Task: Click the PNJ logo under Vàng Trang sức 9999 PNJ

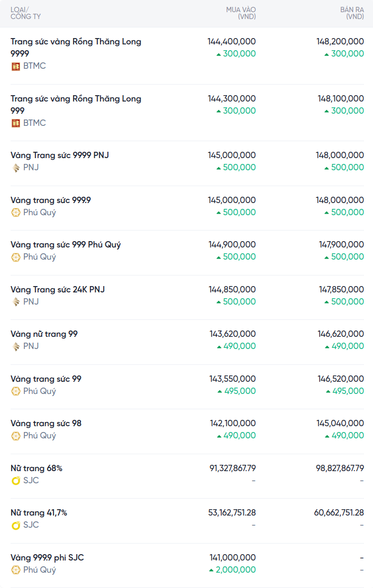Action: pyautogui.click(x=16, y=168)
